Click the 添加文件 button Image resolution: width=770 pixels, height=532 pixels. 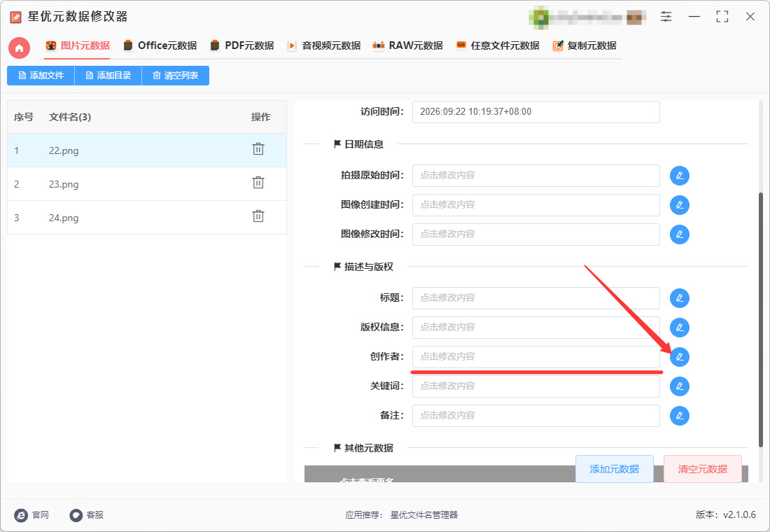pos(41,76)
